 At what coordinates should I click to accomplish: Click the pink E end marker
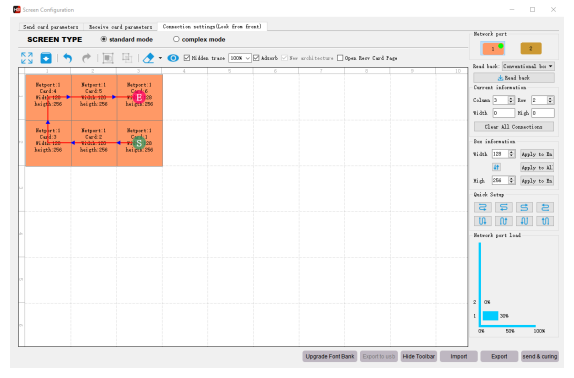139,97
